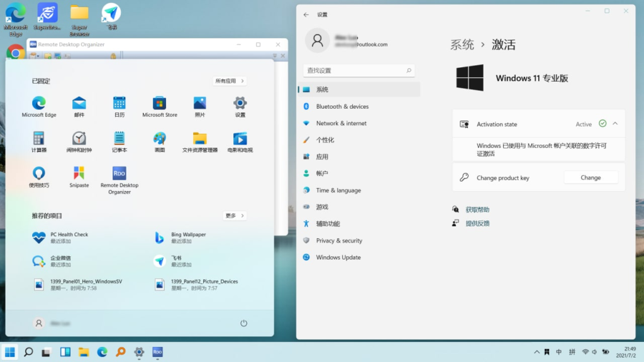
Task: Open 闹钟和时钟 alarms app
Action: coord(79,142)
